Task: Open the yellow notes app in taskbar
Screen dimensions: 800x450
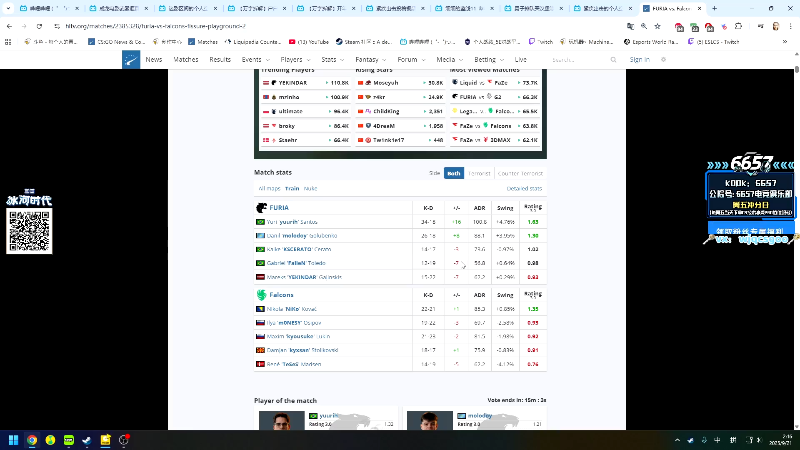Action: point(106,440)
